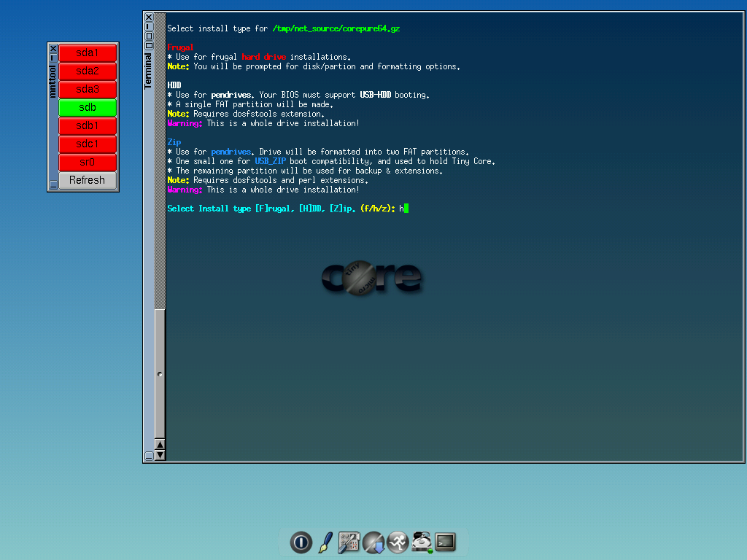Click the mnttool bottom resize handle
The width and height of the screenshot is (747, 560).
pyautogui.click(x=53, y=184)
